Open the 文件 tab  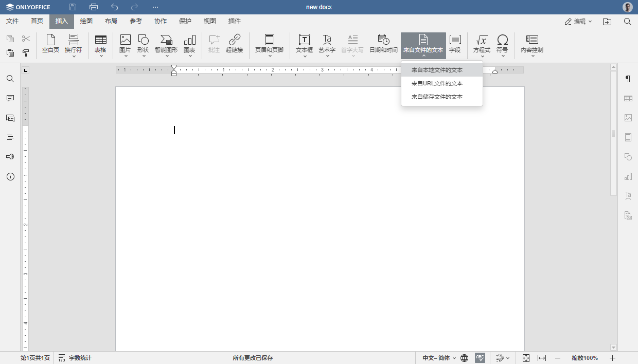tap(12, 21)
